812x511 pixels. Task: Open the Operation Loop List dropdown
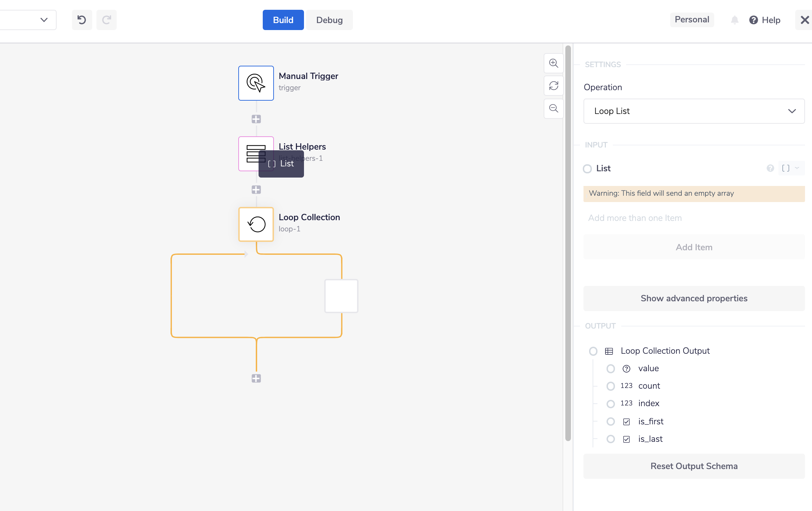(x=694, y=111)
